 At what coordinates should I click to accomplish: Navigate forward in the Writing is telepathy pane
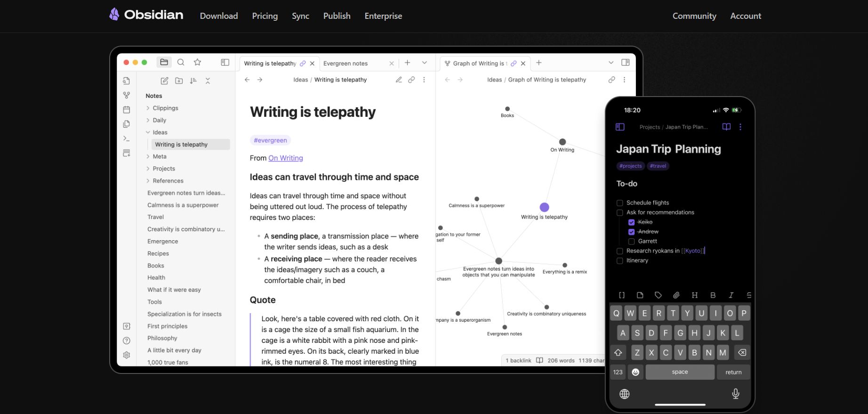pos(260,80)
